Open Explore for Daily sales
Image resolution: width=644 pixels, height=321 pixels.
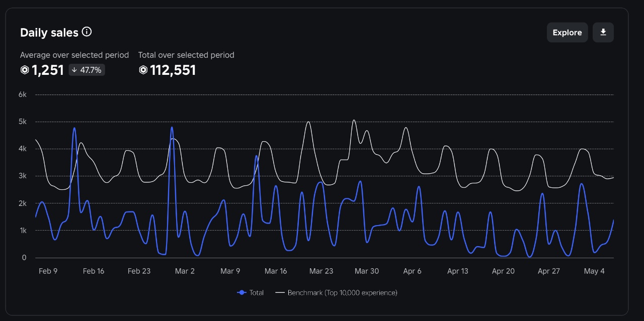coord(567,33)
